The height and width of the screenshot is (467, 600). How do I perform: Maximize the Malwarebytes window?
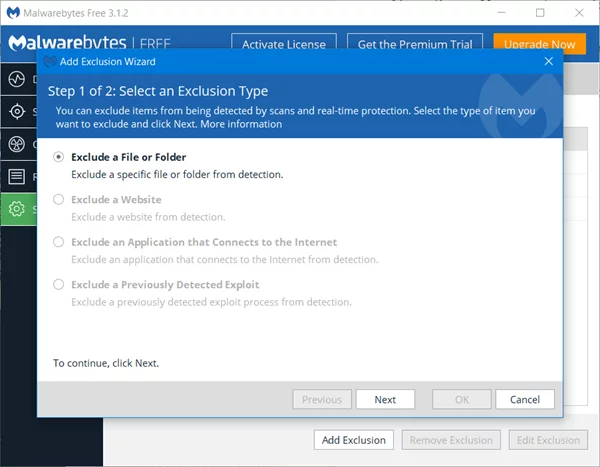pos(540,13)
